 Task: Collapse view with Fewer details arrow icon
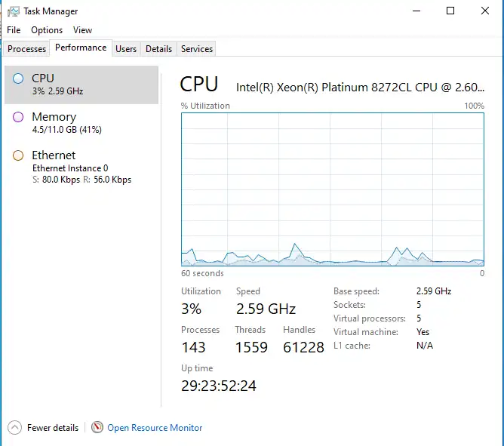click(14, 428)
